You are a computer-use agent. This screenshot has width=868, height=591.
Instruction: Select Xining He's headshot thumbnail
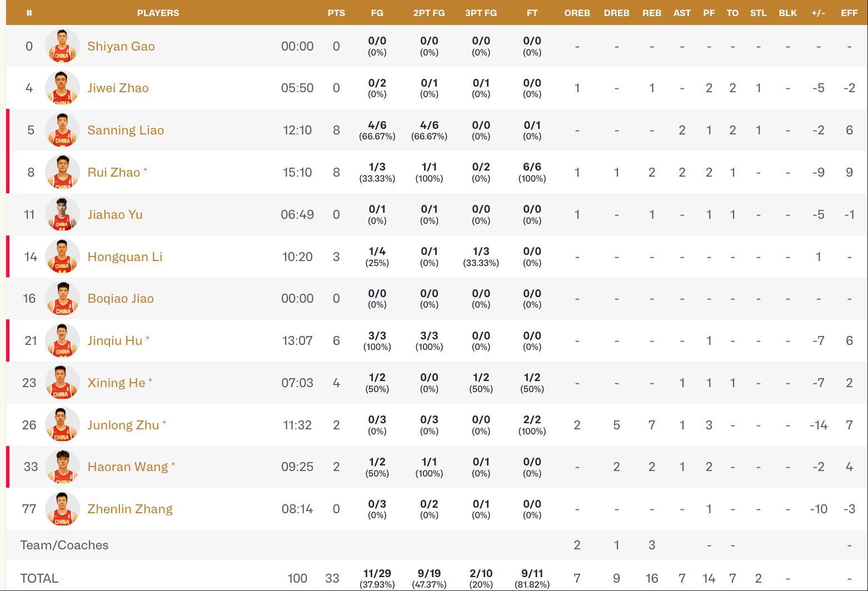pyautogui.click(x=62, y=383)
